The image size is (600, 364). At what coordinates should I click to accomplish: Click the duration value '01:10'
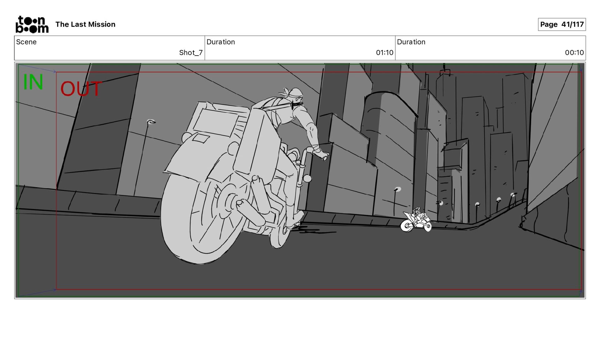tap(384, 52)
